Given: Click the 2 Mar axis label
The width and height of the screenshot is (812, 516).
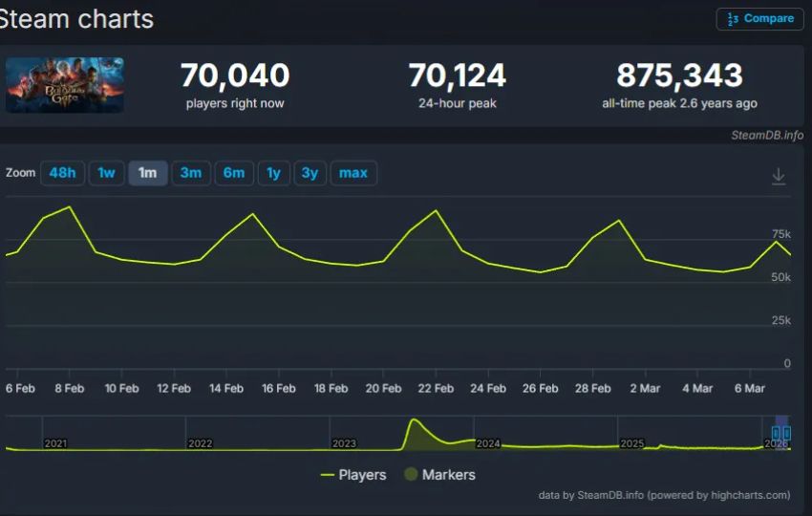Looking at the screenshot, I should 645,389.
